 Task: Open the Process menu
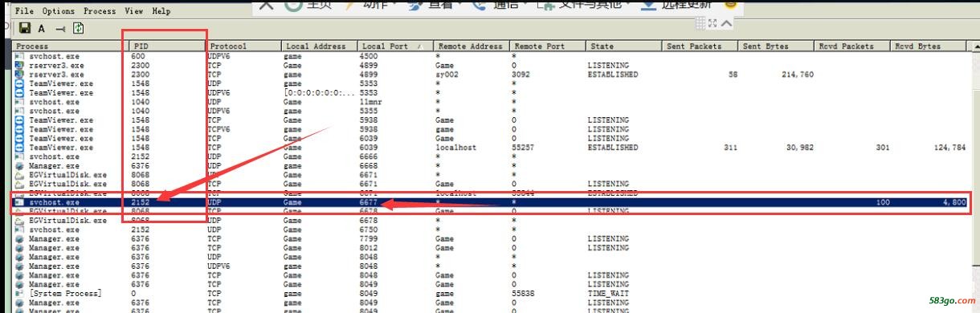(100, 11)
